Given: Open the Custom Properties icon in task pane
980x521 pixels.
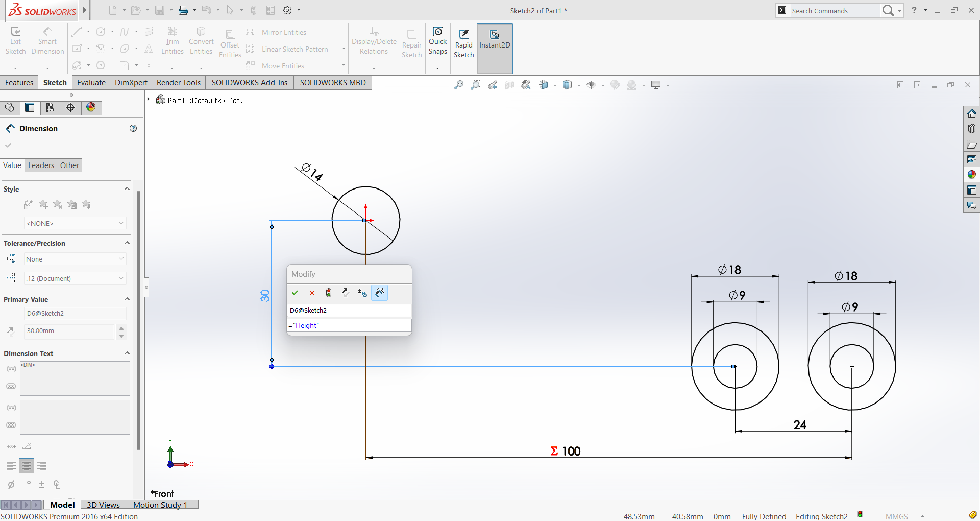Looking at the screenshot, I should click(x=971, y=190).
